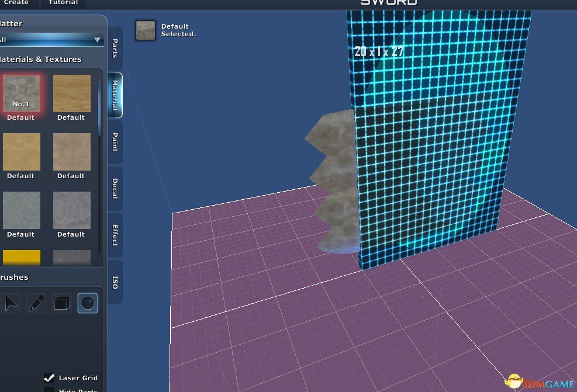The image size is (577, 392).
Task: Open the Parts side tab
Action: (115, 48)
